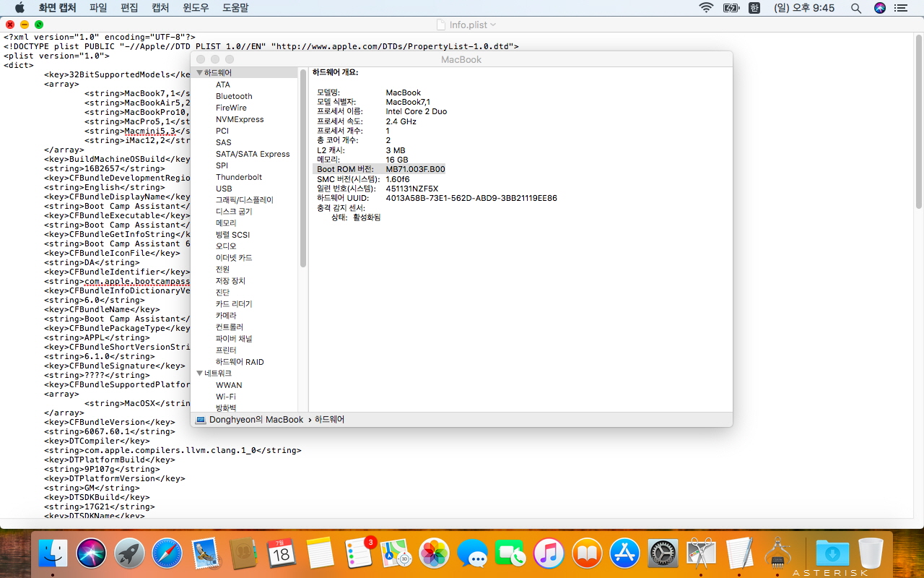The height and width of the screenshot is (578, 924).
Task: Open the 화면 캡처 application menu
Action: coord(57,8)
